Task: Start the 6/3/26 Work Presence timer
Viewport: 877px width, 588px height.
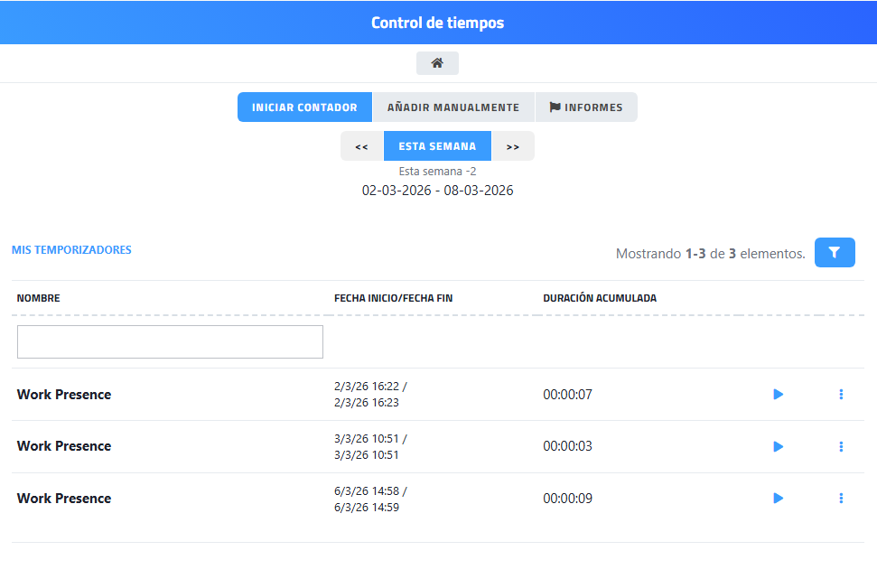Action: point(778,499)
